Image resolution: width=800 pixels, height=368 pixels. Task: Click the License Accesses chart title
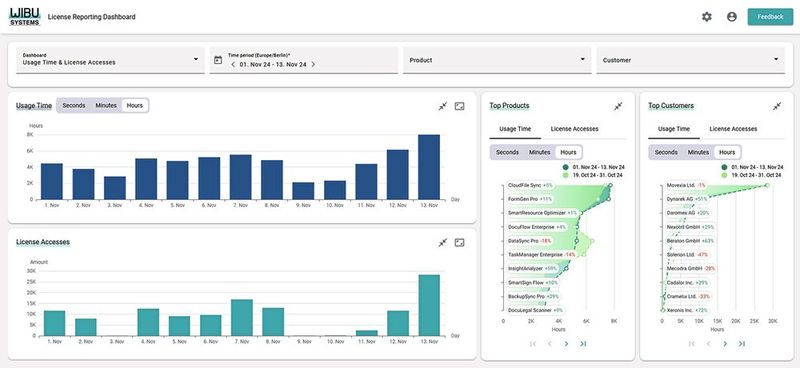[43, 242]
